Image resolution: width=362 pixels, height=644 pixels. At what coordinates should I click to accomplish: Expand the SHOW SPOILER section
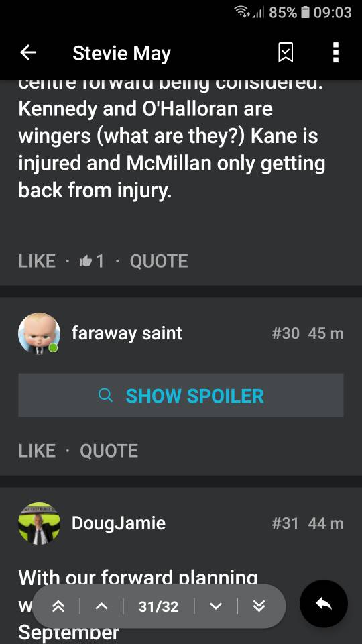181,396
